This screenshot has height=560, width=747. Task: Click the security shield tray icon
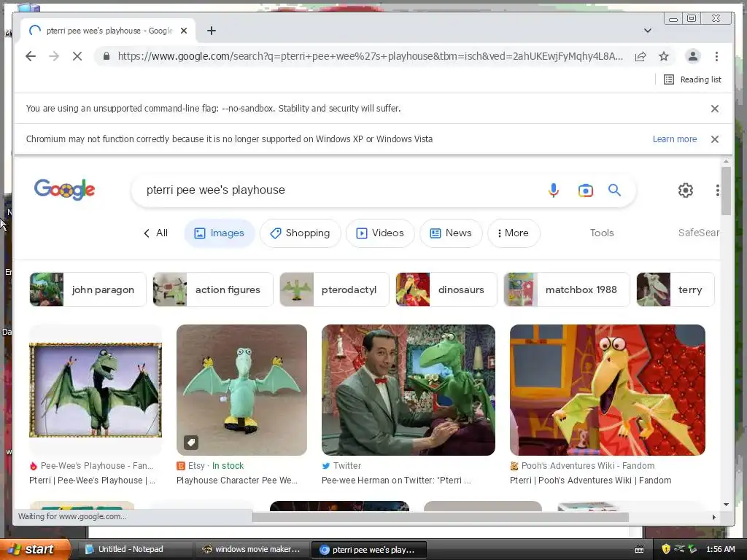(666, 549)
